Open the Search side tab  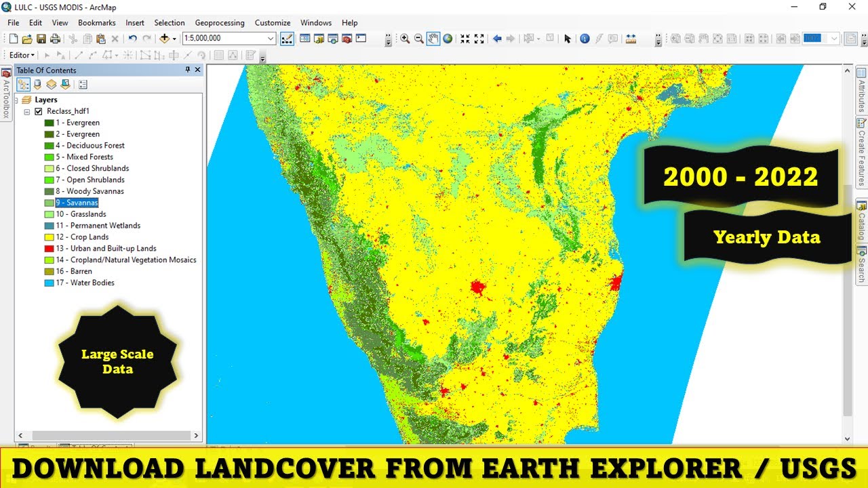[861, 263]
